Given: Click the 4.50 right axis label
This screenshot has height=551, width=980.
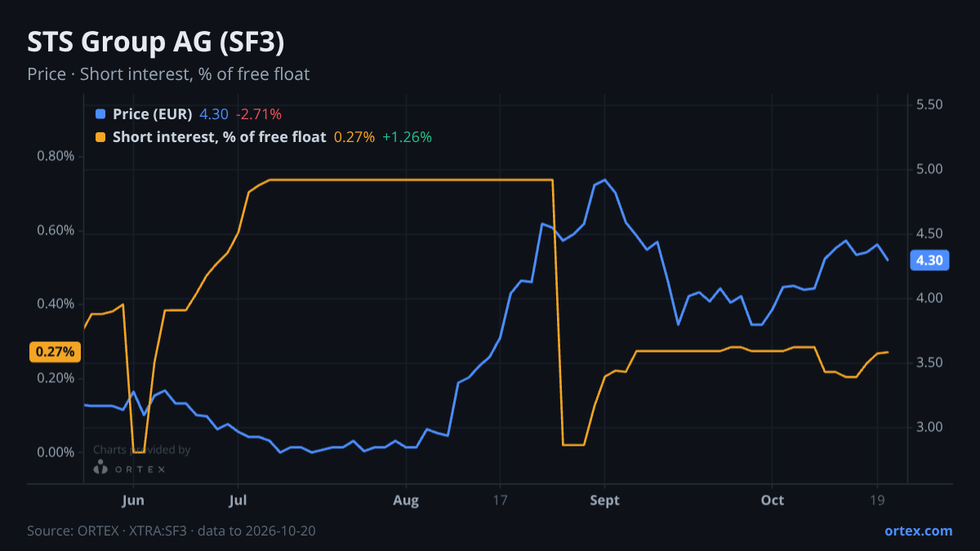Looking at the screenshot, I should coord(929,233).
